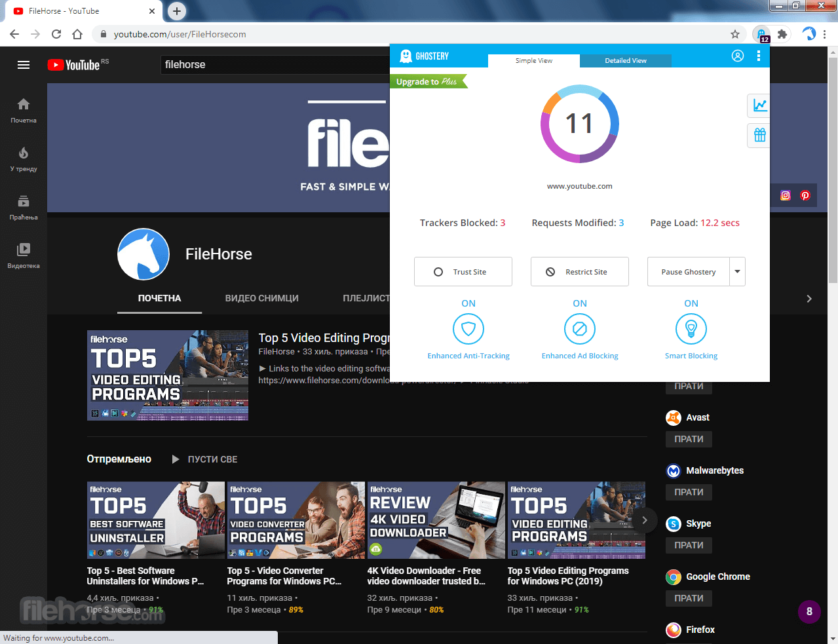Click Upgrade to Plus banner
The image size is (838, 644).
point(429,81)
